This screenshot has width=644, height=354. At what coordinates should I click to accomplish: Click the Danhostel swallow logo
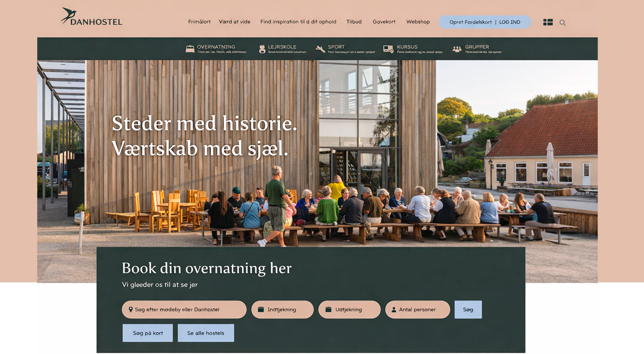tap(91, 17)
